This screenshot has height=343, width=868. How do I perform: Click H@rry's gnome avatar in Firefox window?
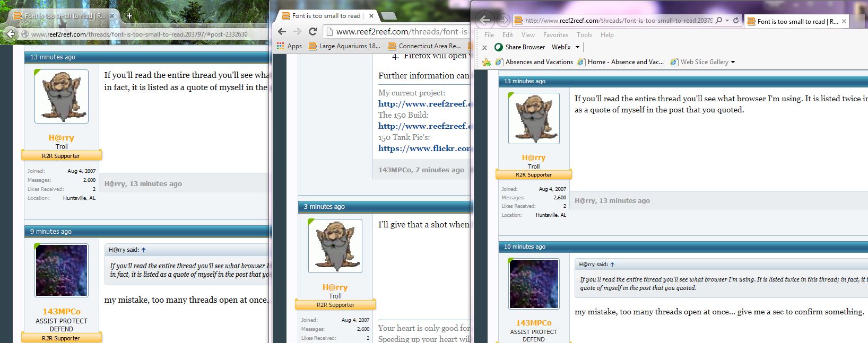(62, 96)
